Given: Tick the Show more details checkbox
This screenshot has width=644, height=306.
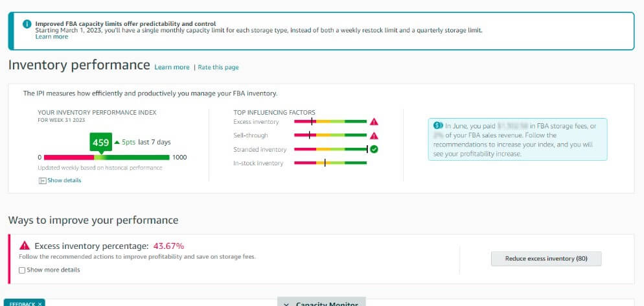Looking at the screenshot, I should click(23, 270).
